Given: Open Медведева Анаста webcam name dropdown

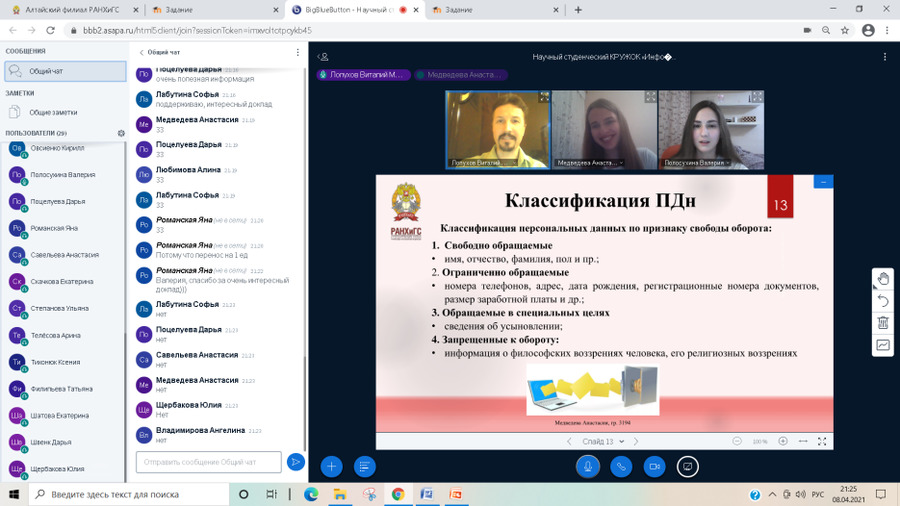Looking at the screenshot, I should coord(589,163).
